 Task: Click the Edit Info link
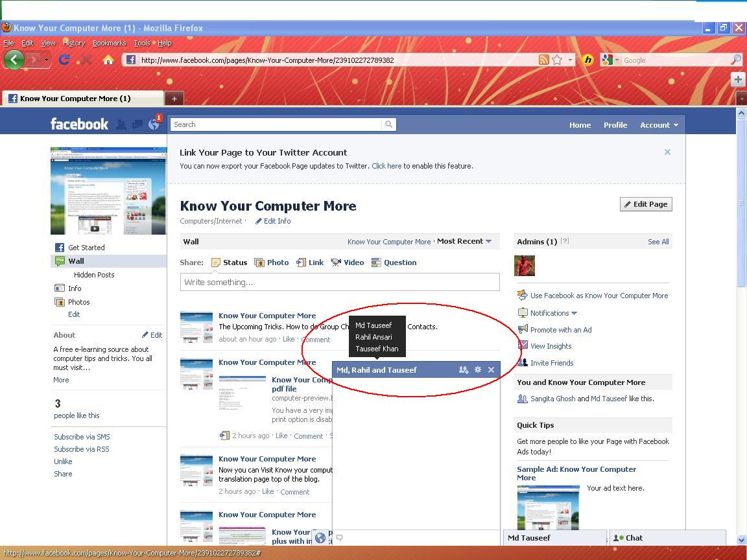[x=272, y=221]
